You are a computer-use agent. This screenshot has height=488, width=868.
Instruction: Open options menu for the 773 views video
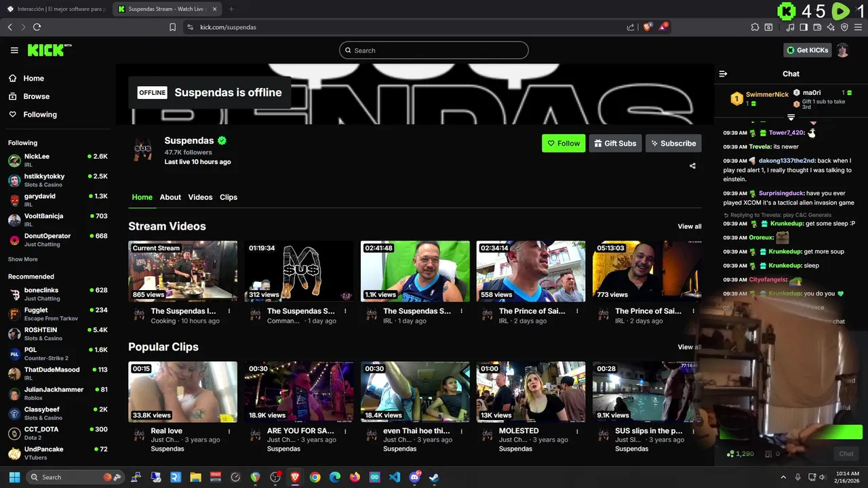(x=693, y=311)
